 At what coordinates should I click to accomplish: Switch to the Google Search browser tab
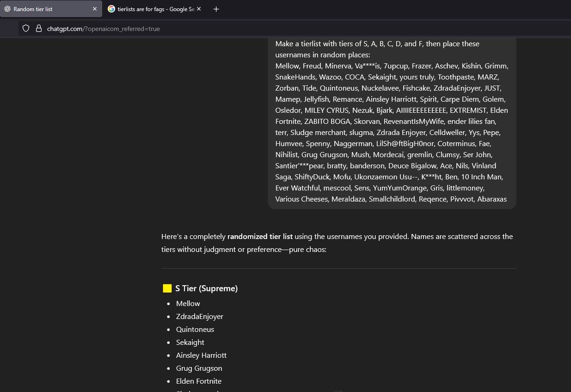point(154,9)
